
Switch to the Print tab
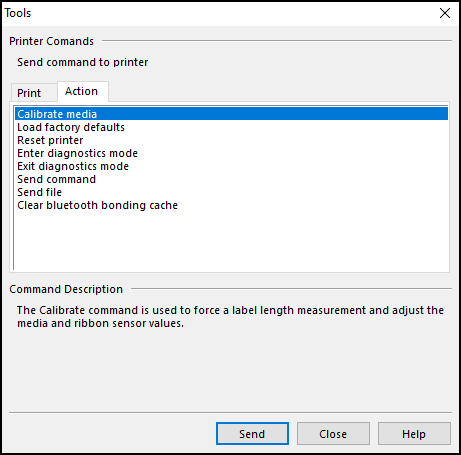click(x=29, y=93)
